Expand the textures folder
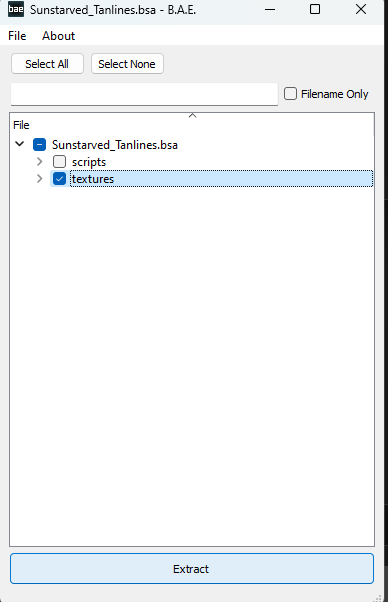The width and height of the screenshot is (388, 602). 40,179
